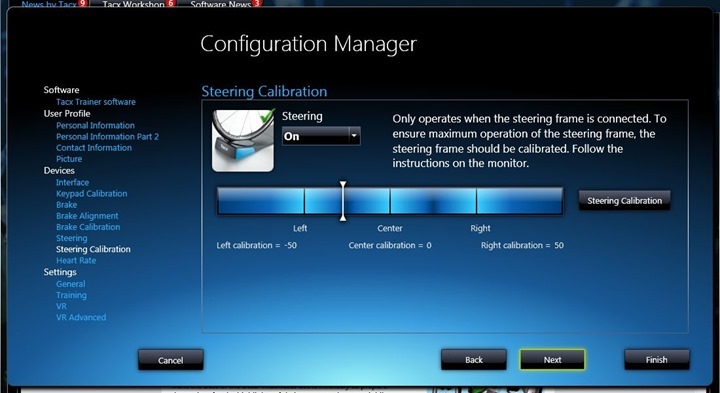Click the Cancel button
Viewport: 720px width, 393px height.
pos(171,360)
